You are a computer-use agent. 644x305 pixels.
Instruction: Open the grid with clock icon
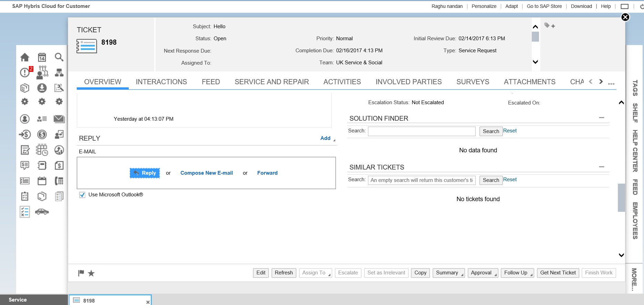pos(42,150)
